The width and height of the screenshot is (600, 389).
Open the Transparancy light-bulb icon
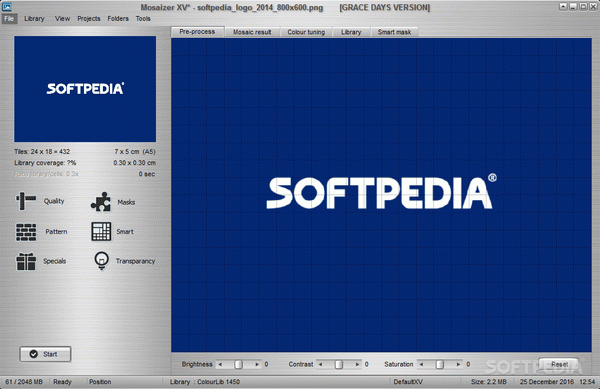click(x=101, y=261)
